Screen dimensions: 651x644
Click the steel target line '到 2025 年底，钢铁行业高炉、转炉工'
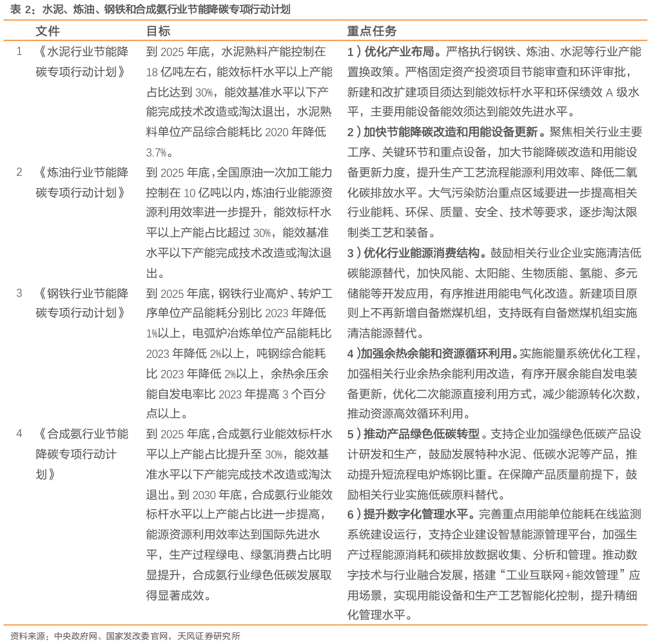pos(238,293)
